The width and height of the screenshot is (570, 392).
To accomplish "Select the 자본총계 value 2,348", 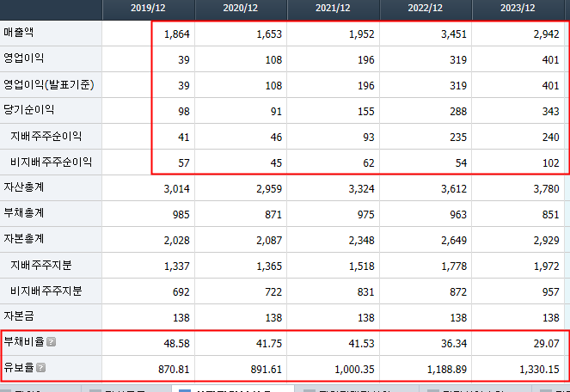I will click(x=361, y=241).
